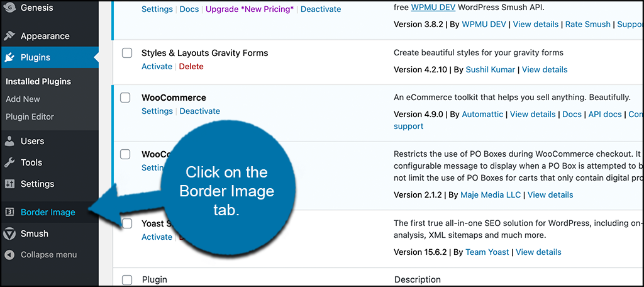Open the Plugin Editor submenu item
Screen dimensions: 644x287
click(30, 117)
